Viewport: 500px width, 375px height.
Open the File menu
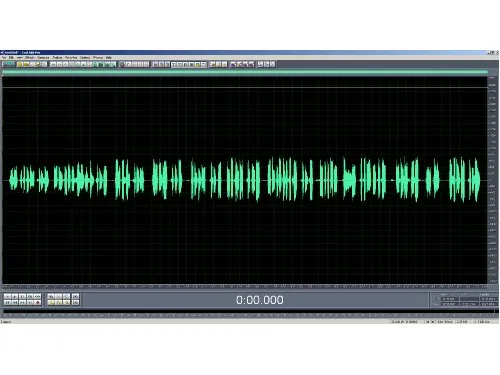(4, 57)
